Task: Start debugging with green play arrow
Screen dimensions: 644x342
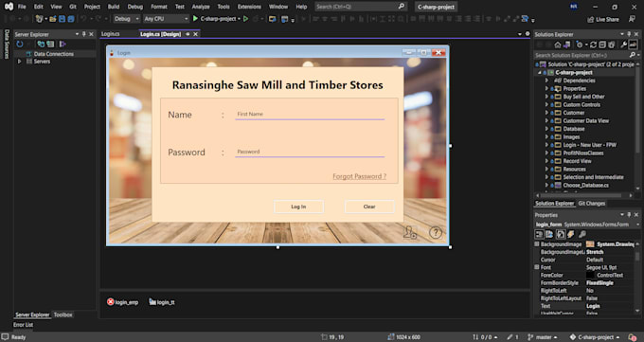Action: 195,19
